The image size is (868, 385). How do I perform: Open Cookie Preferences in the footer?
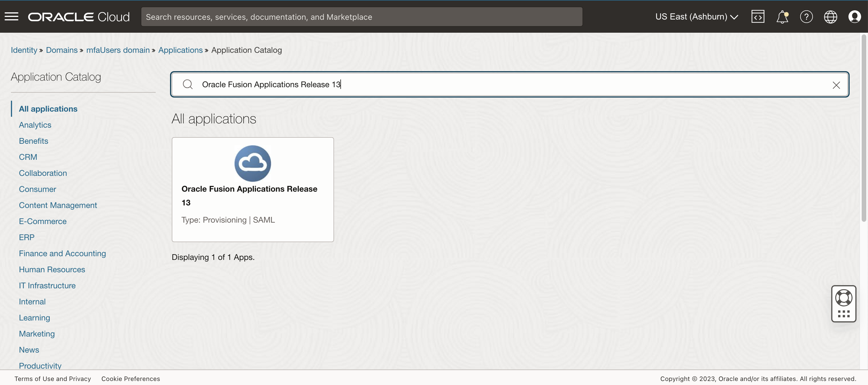pyautogui.click(x=130, y=379)
